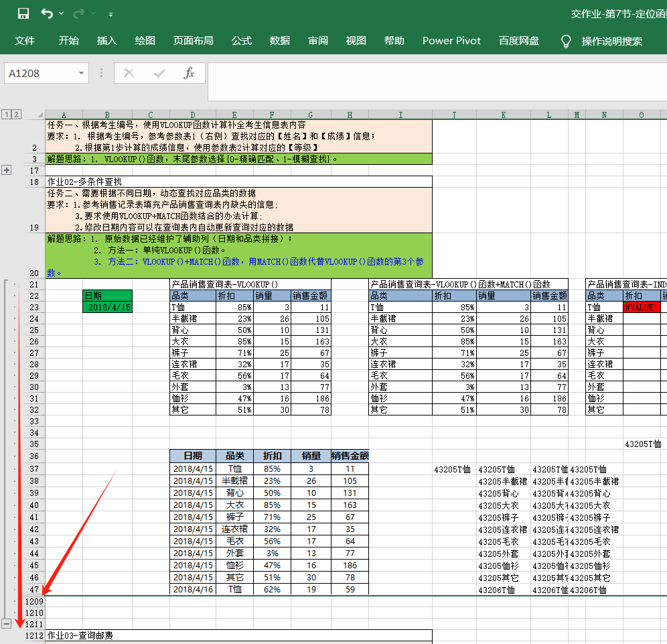Click the 43205半截裙 cell in column K
Image resolution: width=667 pixels, height=644 pixels.
(x=503, y=481)
